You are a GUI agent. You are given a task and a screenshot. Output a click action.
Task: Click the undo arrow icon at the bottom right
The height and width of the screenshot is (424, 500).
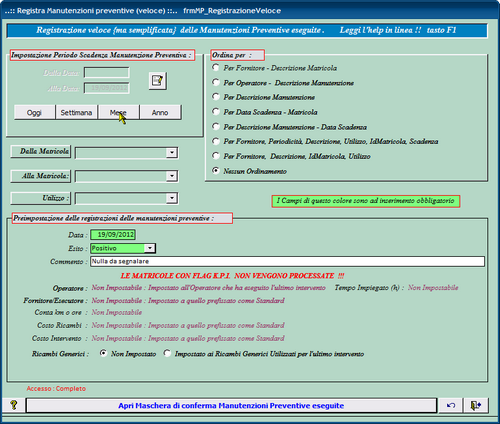coord(451,405)
